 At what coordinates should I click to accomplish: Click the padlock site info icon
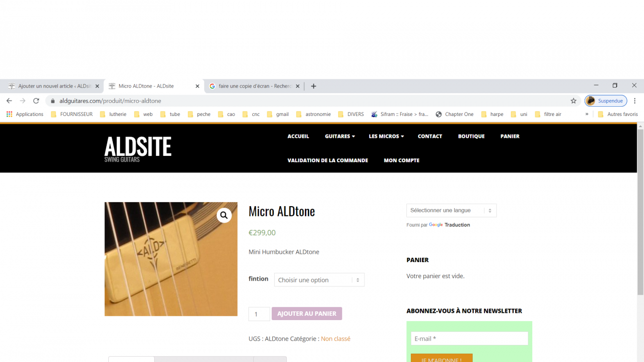[53, 101]
